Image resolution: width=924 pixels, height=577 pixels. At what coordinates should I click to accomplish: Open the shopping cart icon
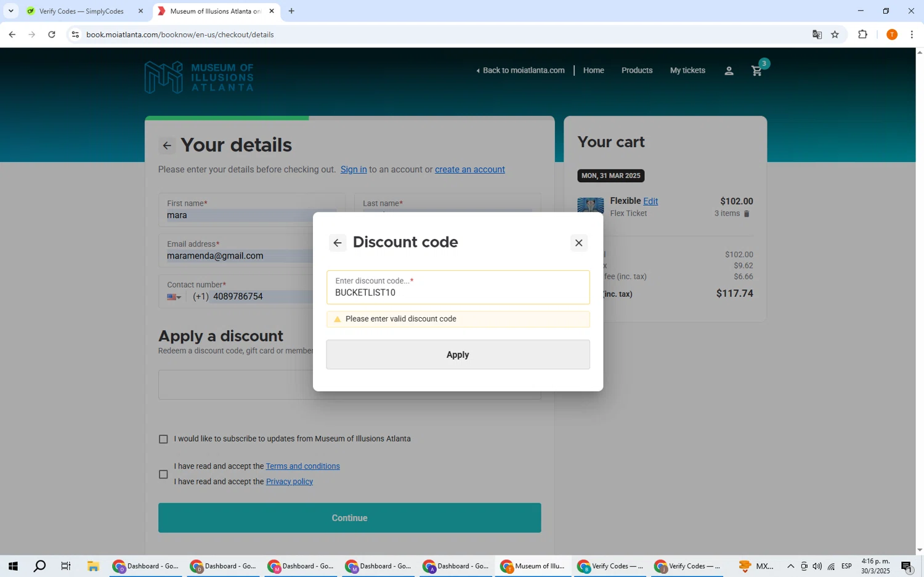pos(757,71)
